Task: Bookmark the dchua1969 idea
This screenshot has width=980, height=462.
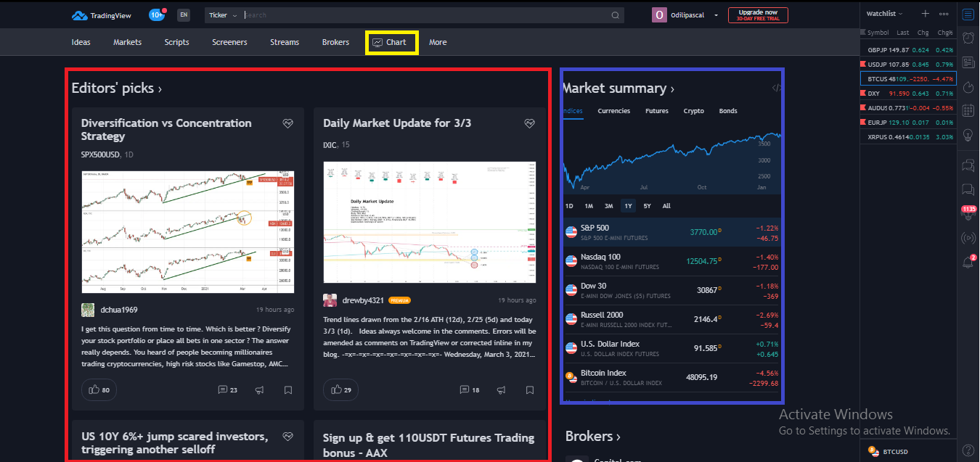Action: pyautogui.click(x=288, y=390)
